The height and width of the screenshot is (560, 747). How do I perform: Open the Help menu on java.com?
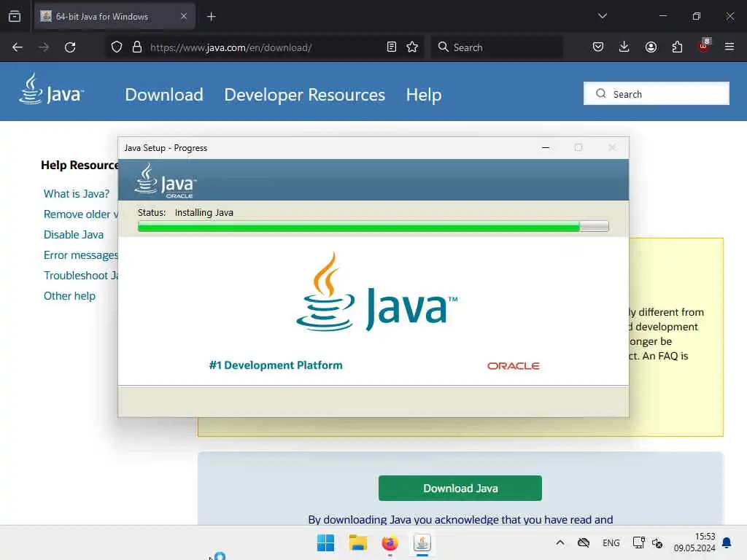(424, 95)
